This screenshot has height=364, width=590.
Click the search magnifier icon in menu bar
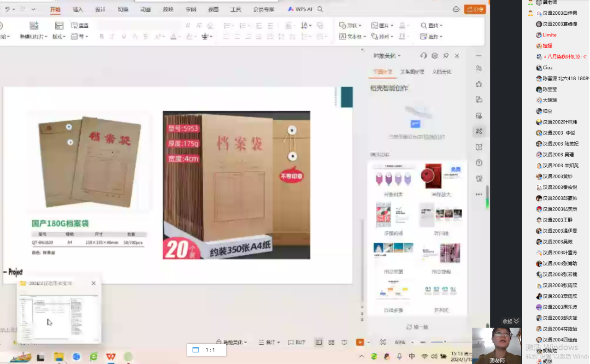point(320,9)
